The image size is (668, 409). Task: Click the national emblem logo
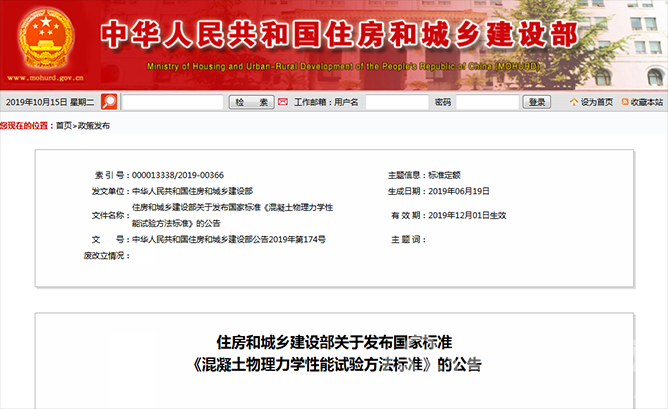click(x=46, y=37)
